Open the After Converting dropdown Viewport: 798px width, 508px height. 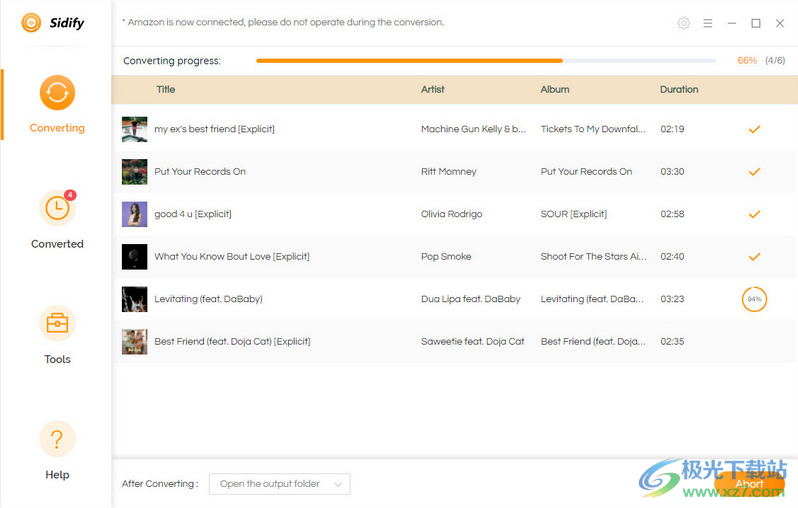coord(279,484)
